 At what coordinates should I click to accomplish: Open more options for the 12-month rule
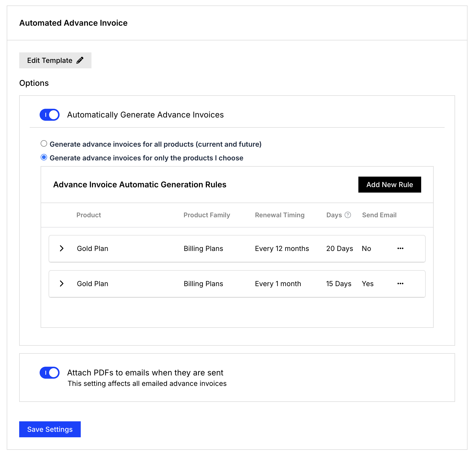pos(400,248)
